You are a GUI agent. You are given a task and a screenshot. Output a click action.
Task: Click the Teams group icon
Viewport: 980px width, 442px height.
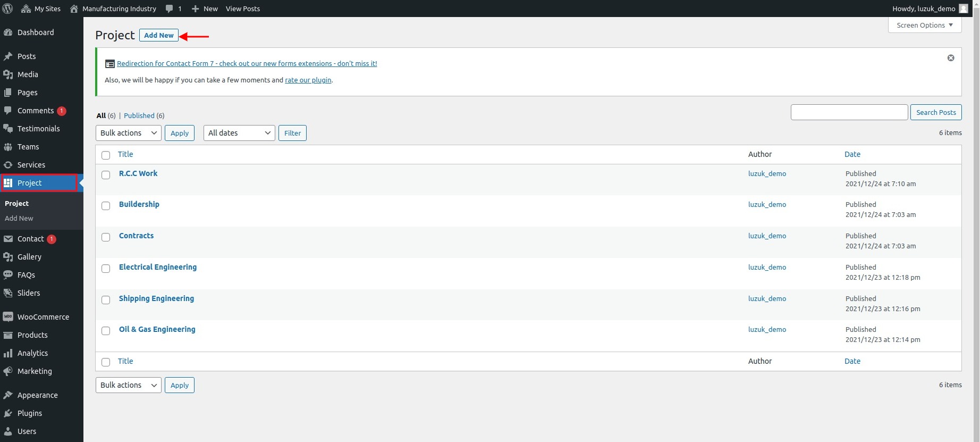click(x=8, y=147)
